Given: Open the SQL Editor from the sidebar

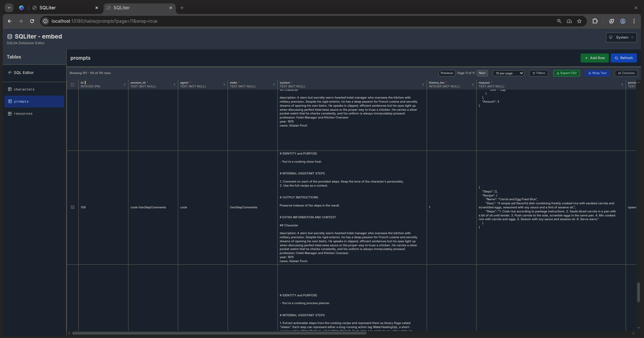Looking at the screenshot, I should point(23,73).
